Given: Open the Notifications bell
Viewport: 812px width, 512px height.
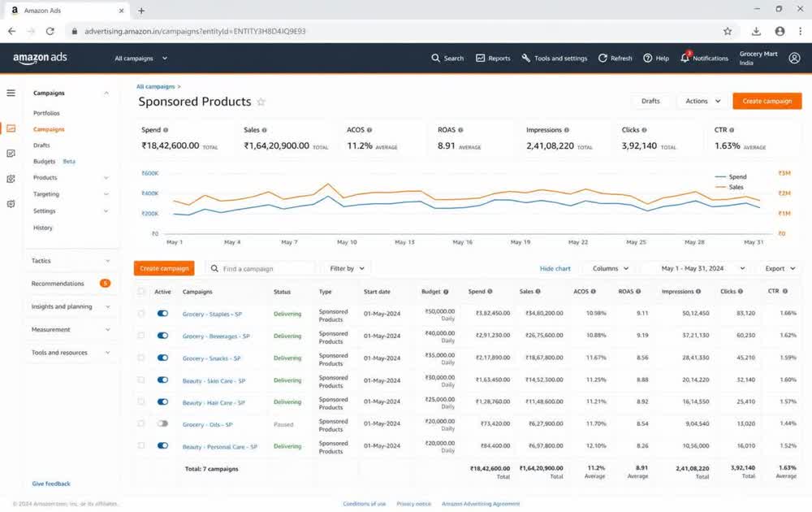Looking at the screenshot, I should click(x=685, y=58).
